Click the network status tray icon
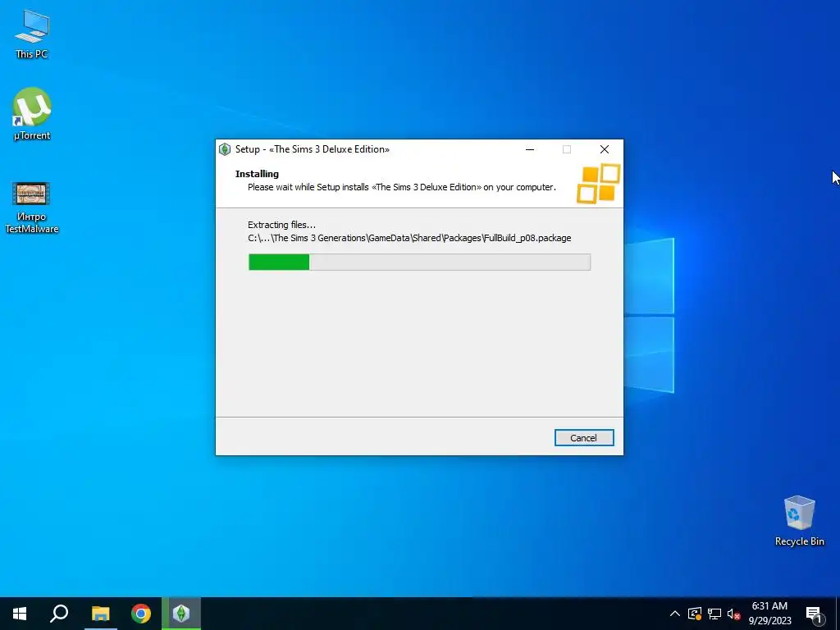 point(714,614)
